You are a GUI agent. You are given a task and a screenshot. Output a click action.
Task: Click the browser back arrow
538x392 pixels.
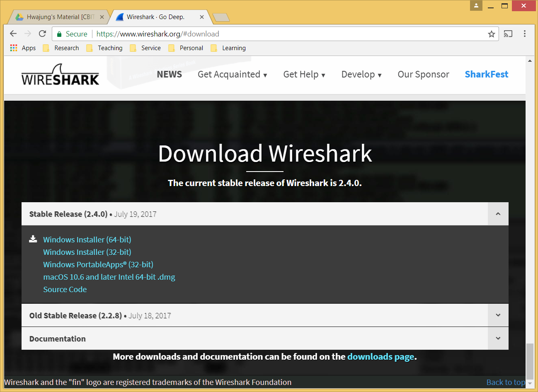click(13, 34)
